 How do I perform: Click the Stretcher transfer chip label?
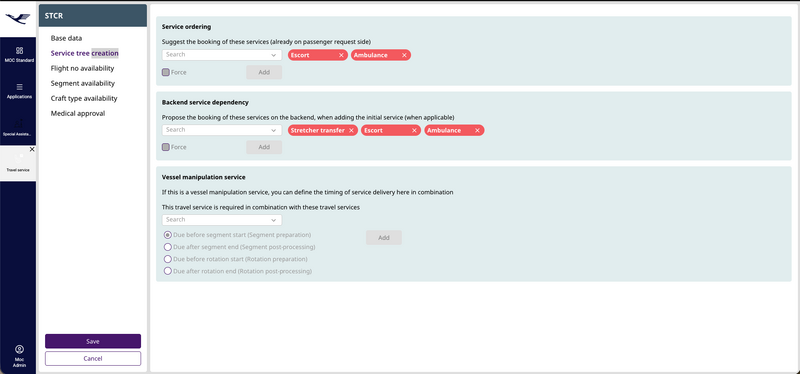point(317,131)
